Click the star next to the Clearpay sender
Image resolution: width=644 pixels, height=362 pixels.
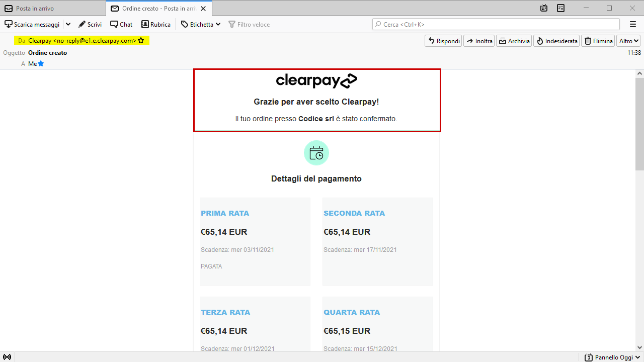[141, 41]
